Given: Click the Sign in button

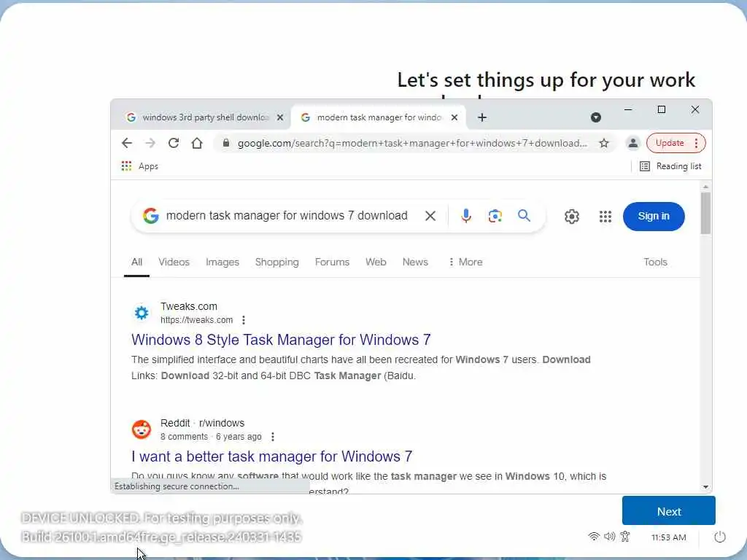Looking at the screenshot, I should (654, 216).
